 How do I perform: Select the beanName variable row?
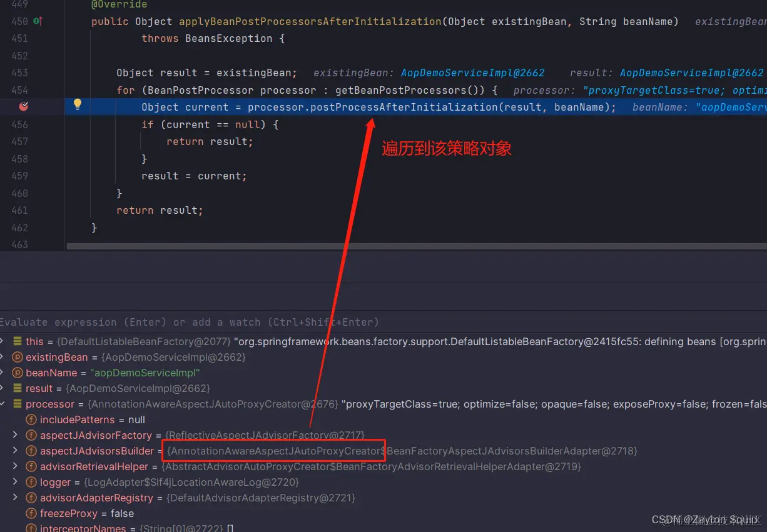pyautogui.click(x=383, y=373)
